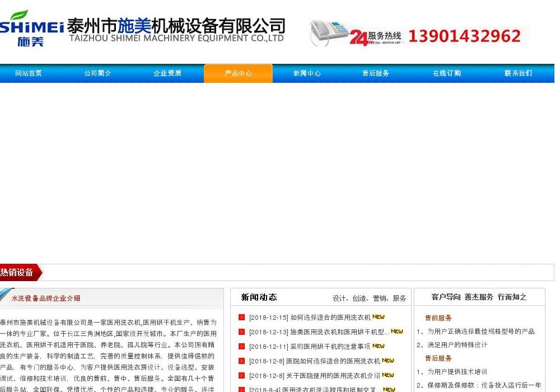Click red arrow icon beside 关于医院使用的医用洗衣机介绍

click(242, 376)
